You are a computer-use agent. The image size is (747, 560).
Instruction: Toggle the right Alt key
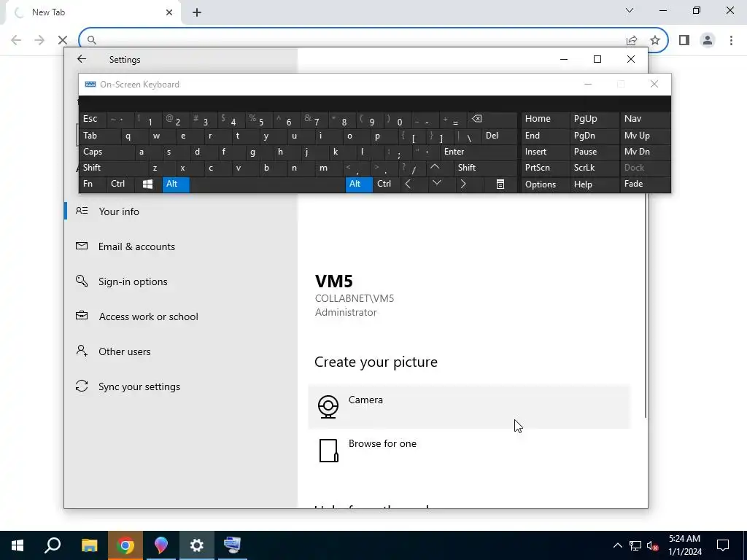point(359,184)
